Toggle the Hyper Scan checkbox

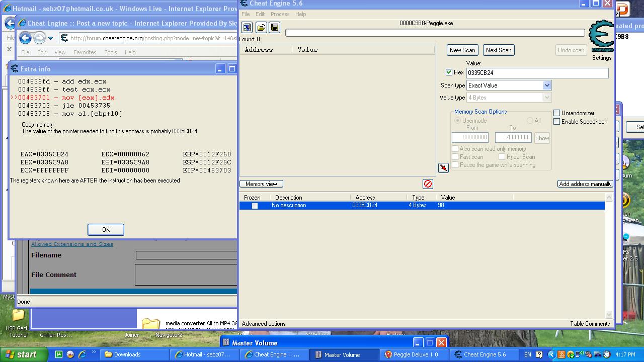pos(502,157)
